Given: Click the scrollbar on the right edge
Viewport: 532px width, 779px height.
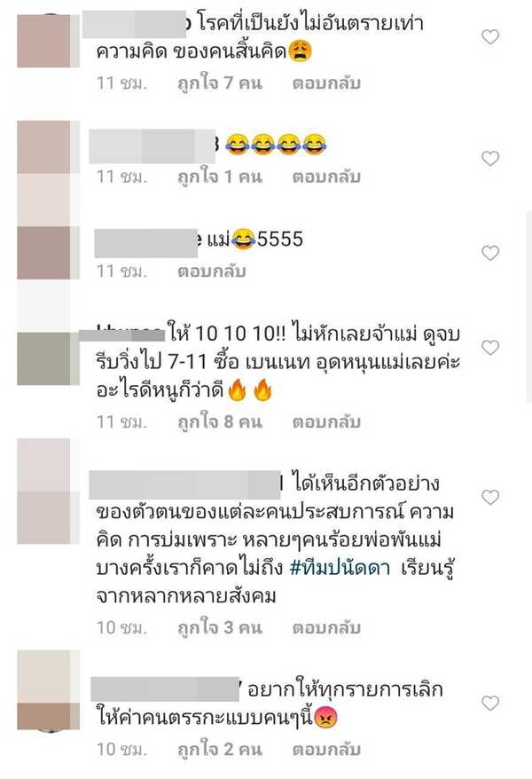Looking at the screenshot, I should pos(528,305).
